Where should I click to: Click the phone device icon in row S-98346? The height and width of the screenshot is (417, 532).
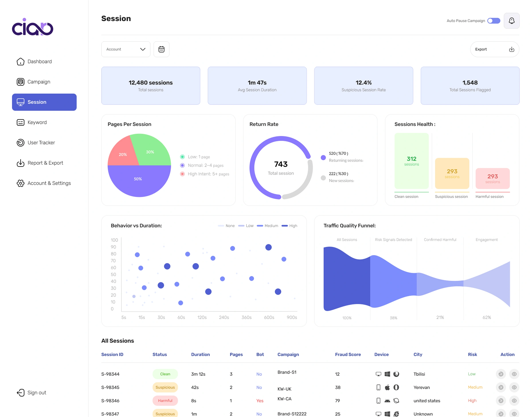378,401
